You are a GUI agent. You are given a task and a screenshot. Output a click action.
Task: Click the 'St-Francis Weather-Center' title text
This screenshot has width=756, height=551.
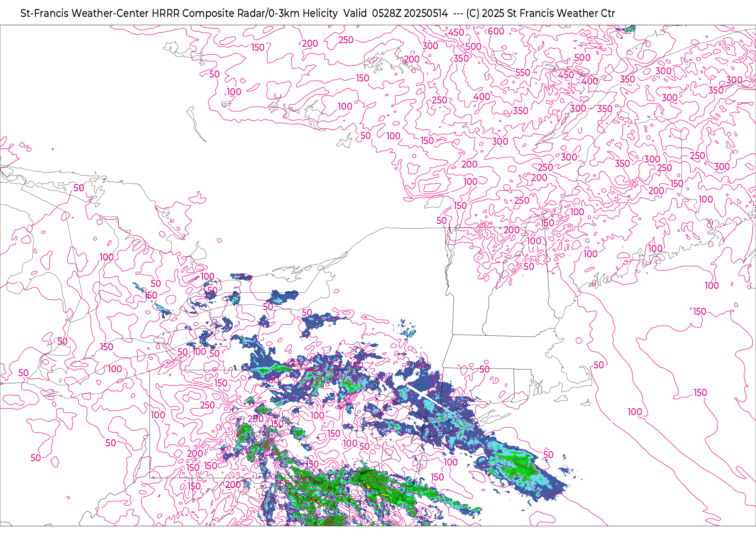(x=85, y=13)
